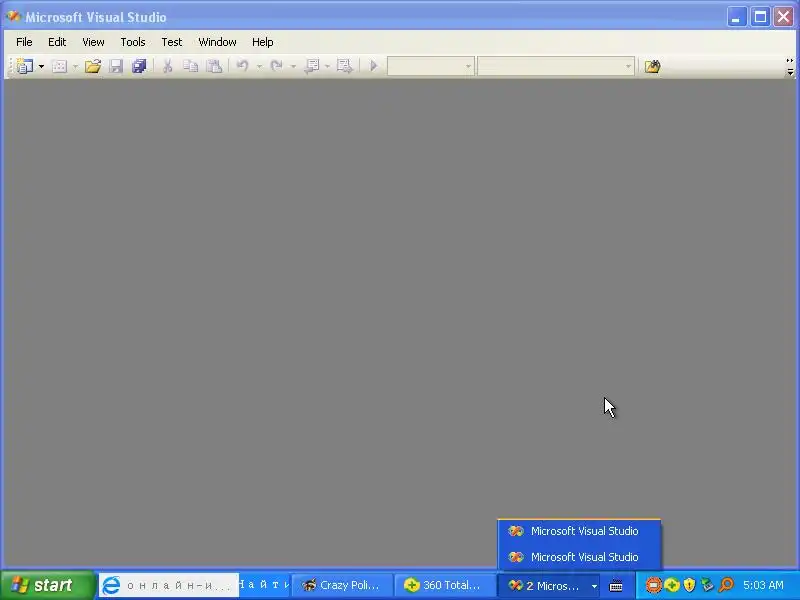
Task: Expand the Navigate Backward dropdown arrow
Action: [327, 66]
